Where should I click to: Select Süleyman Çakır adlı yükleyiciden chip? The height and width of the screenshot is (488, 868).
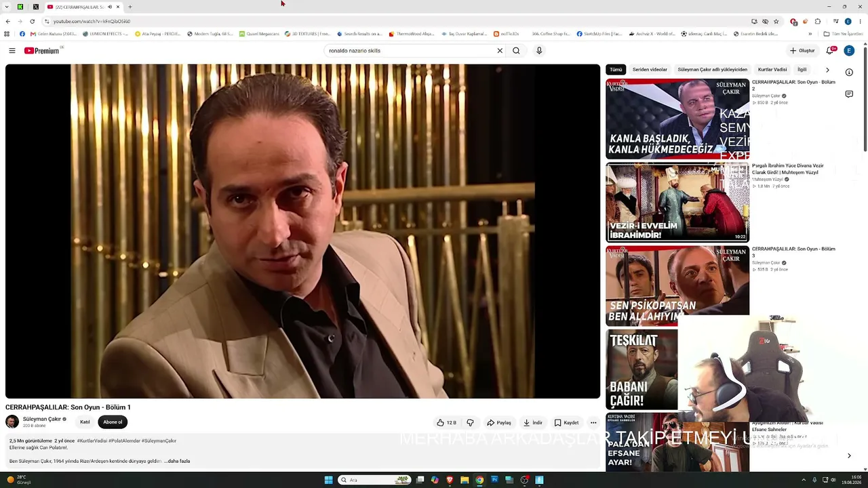point(713,70)
